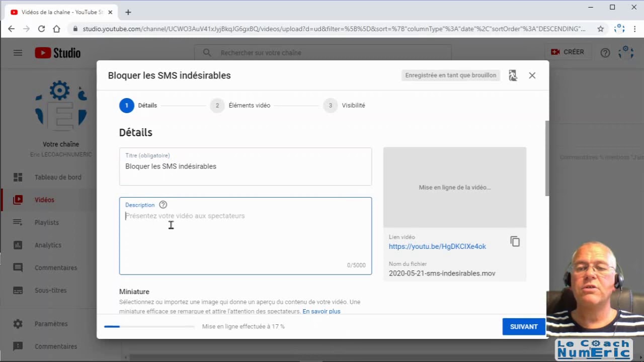Click the upload progress bar
Image resolution: width=644 pixels, height=362 pixels.
(149, 326)
